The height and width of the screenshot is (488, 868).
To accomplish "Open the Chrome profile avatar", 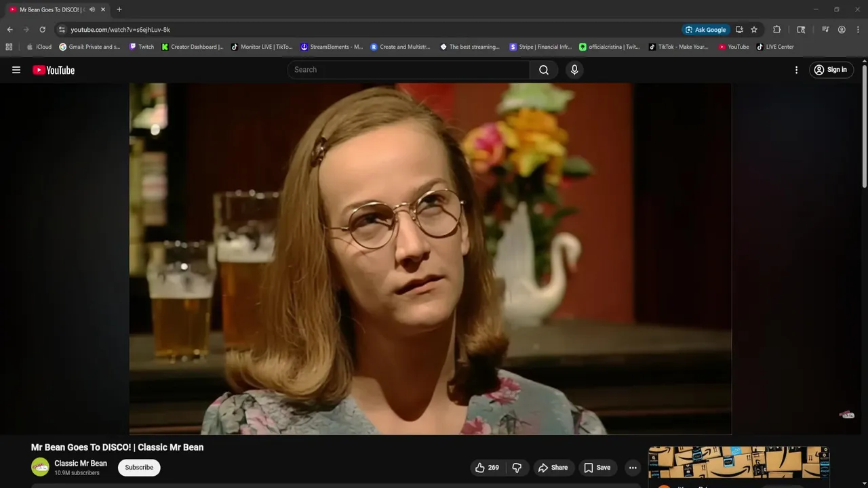I will point(842,30).
